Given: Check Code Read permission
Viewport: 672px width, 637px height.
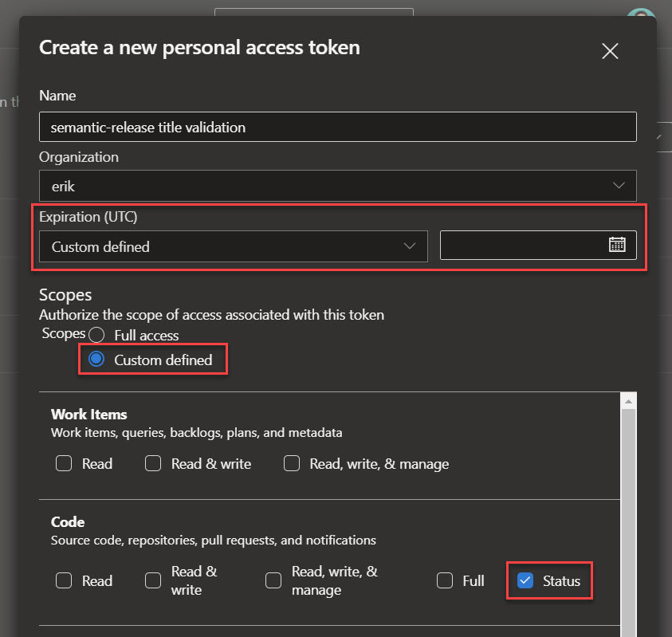Looking at the screenshot, I should [64, 580].
